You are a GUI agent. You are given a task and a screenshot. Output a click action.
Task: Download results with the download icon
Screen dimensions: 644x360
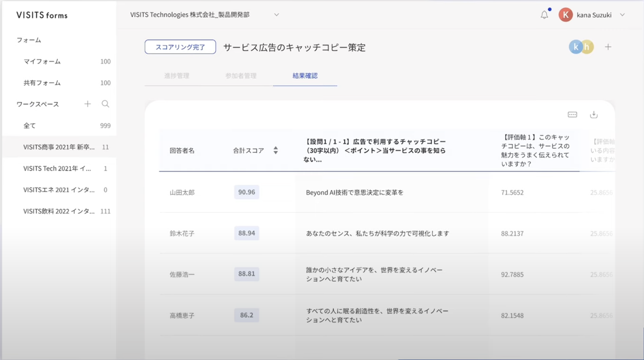(x=594, y=115)
